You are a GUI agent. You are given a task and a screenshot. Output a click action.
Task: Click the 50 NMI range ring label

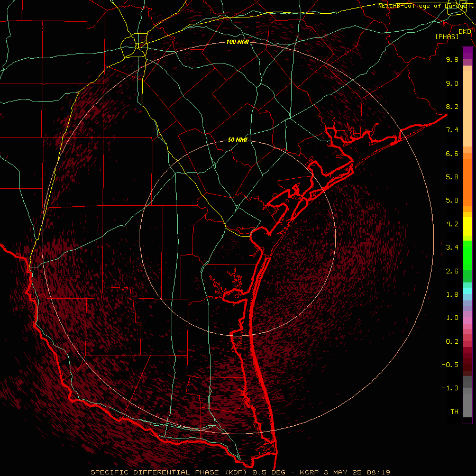237,140
